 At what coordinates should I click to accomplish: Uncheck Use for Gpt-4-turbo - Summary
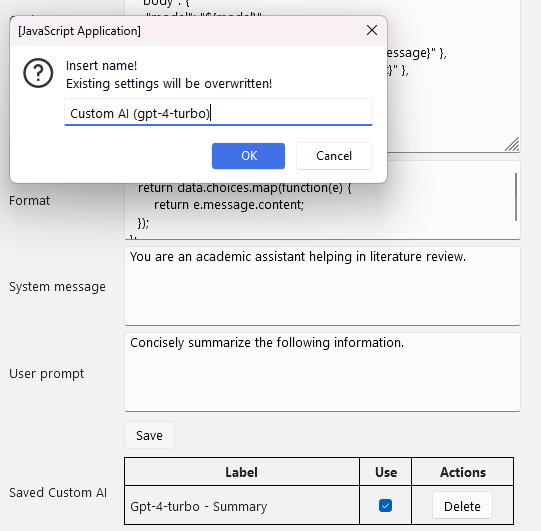[385, 506]
